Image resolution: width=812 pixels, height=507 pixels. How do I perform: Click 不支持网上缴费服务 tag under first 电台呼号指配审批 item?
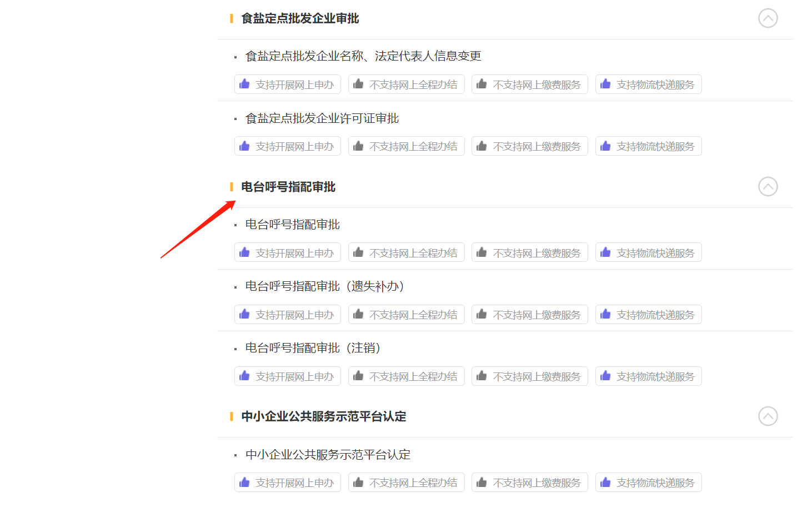[x=530, y=252]
